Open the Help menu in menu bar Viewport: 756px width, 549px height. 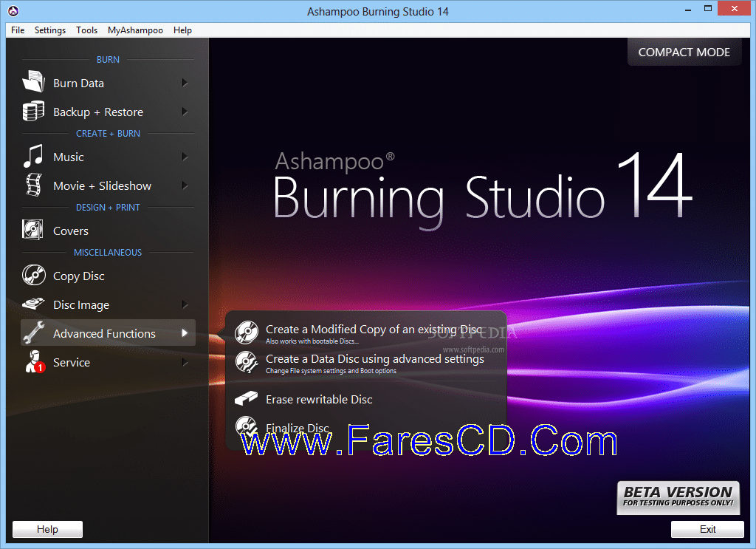pos(183,30)
